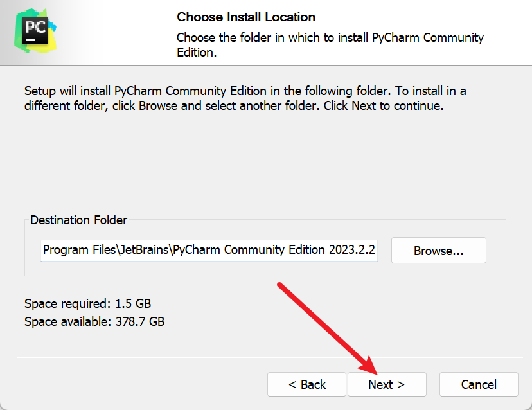Click the "Edition." word in the header subtitle

coord(197,53)
